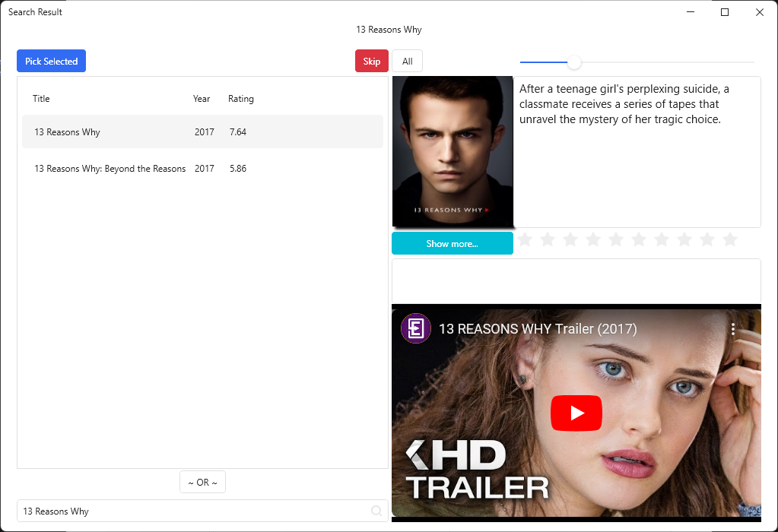The width and height of the screenshot is (778, 532).
Task: Rate the show six stars
Action: pyautogui.click(x=639, y=240)
